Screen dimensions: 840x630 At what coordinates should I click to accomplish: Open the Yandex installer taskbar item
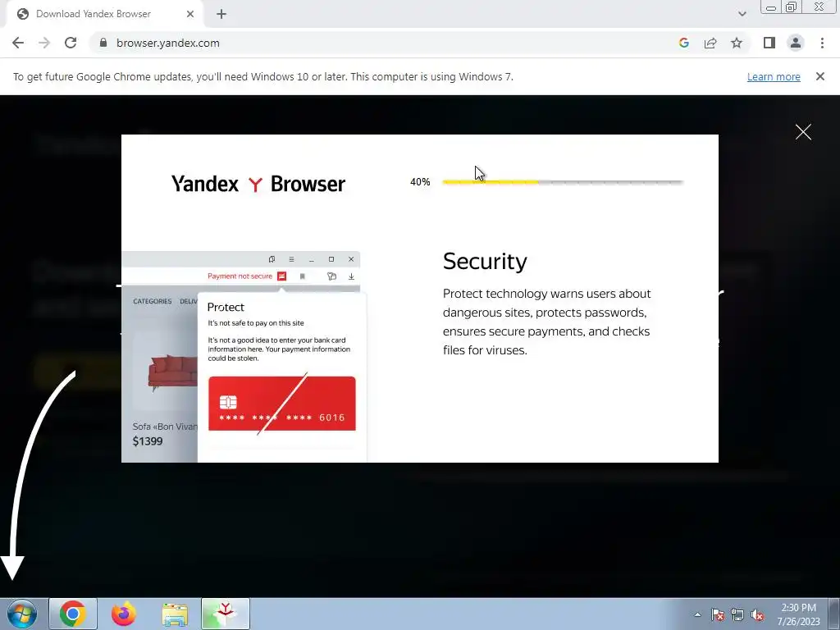pos(226,614)
